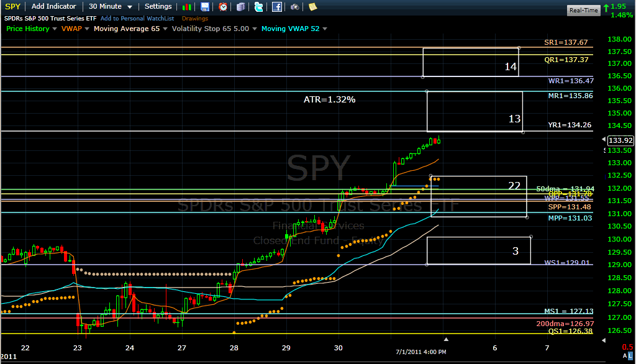The height and width of the screenshot is (364, 636).
Task: Share the chart on Twitter
Action: [x=258, y=7]
